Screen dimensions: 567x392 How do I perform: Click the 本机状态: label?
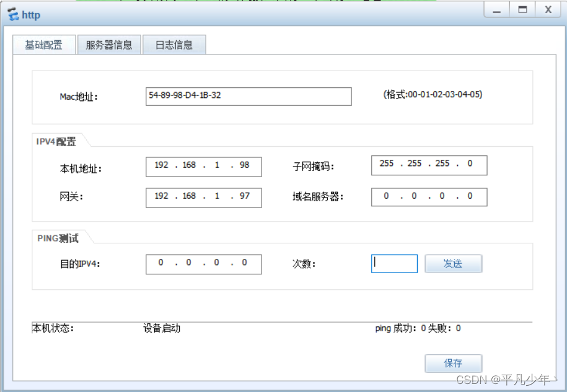[x=53, y=328]
